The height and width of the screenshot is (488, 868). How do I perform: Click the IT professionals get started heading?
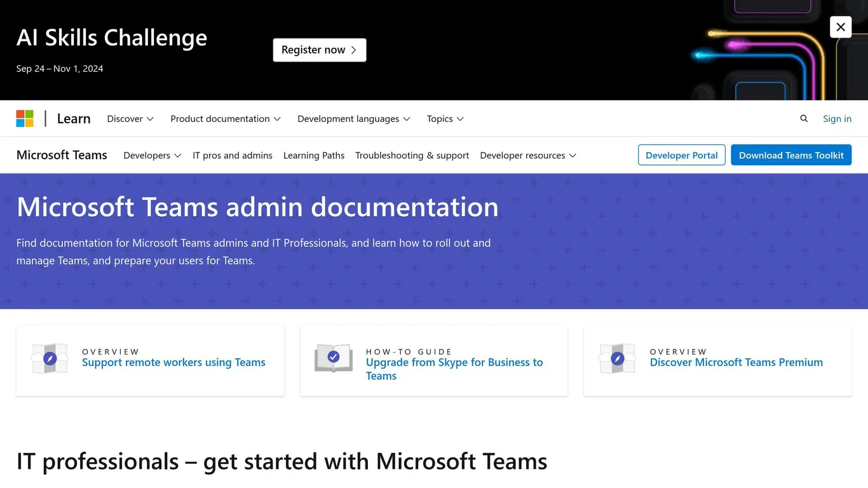282,461
